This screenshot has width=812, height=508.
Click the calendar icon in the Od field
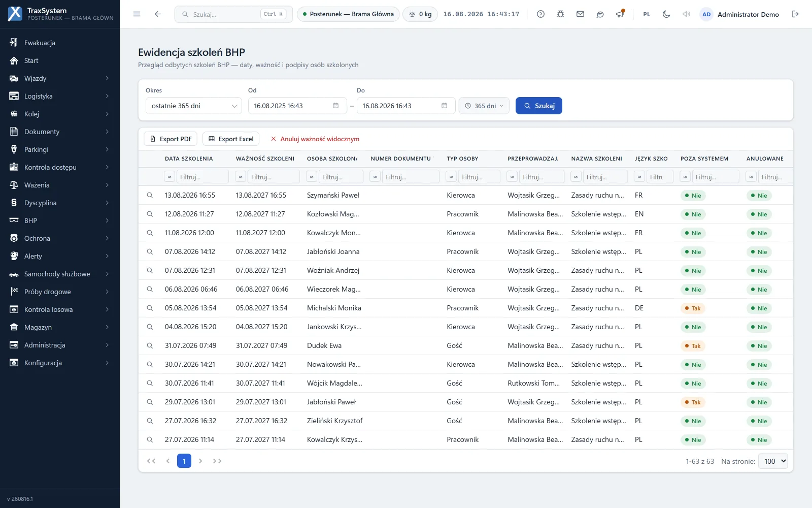pos(335,106)
